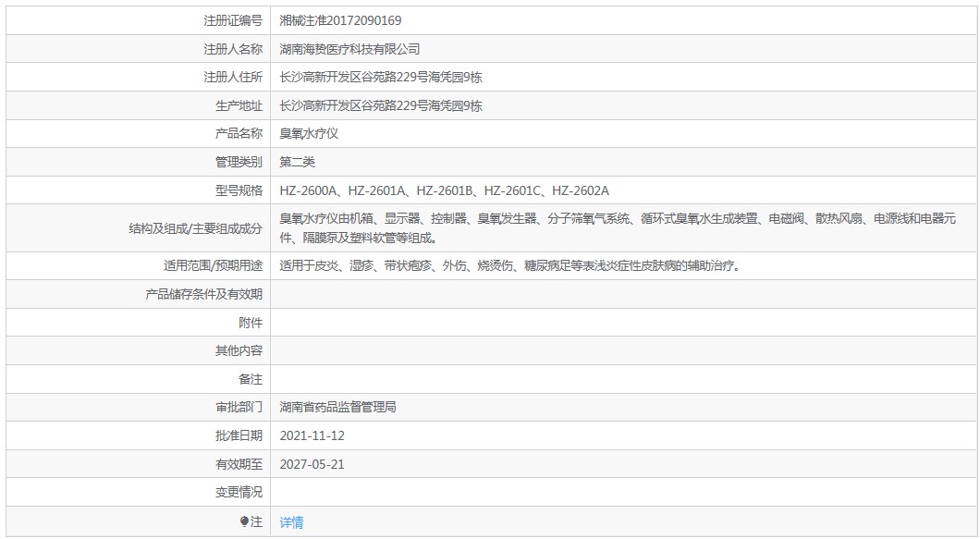980x539 pixels.
Task: Select model list starting with HZ-2600A
Action: (x=445, y=190)
